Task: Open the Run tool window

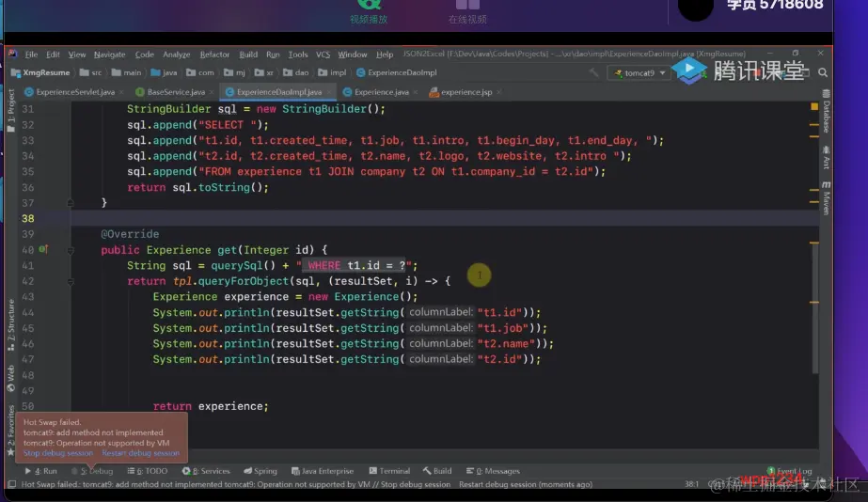Action: pos(40,471)
